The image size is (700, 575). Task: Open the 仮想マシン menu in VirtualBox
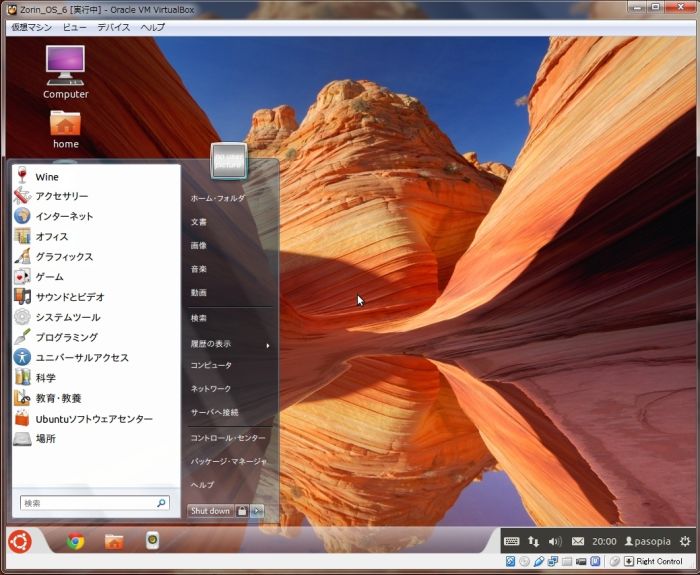tap(31, 27)
